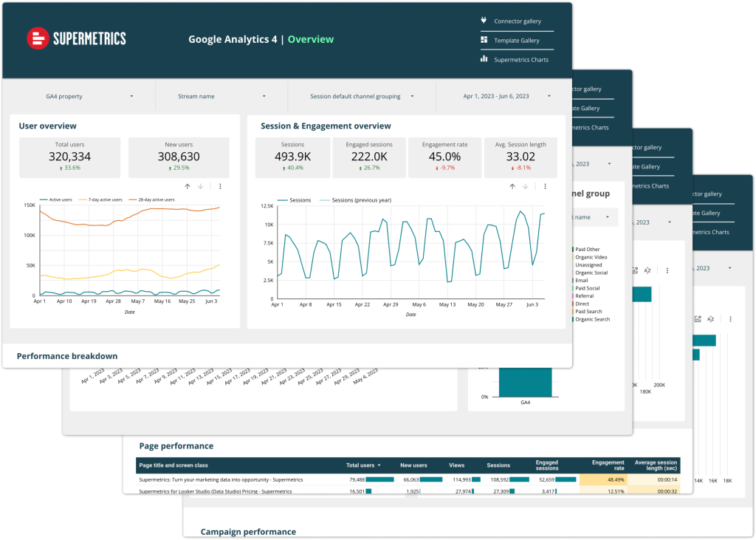Click Connector gallery link in the channel group window
This screenshot has height=540, width=756.
(587, 89)
